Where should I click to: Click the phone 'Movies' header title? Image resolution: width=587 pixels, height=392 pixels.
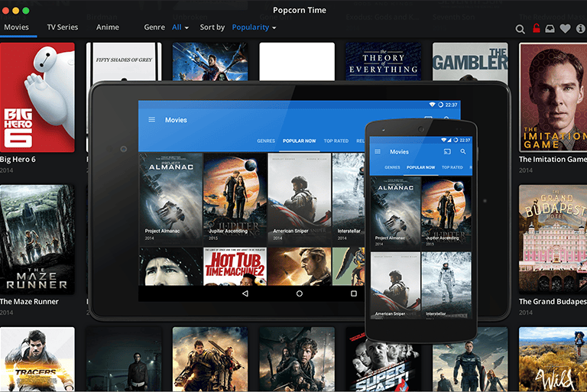[400, 151]
